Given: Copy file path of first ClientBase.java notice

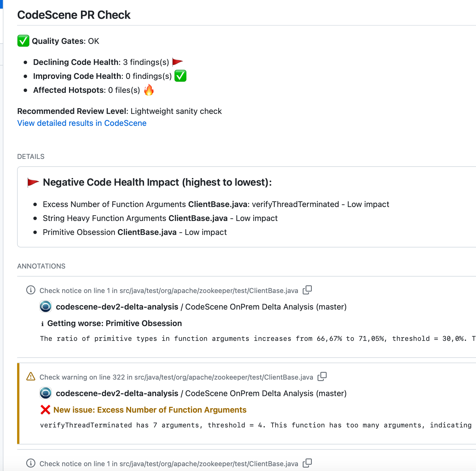Looking at the screenshot, I should click(307, 290).
